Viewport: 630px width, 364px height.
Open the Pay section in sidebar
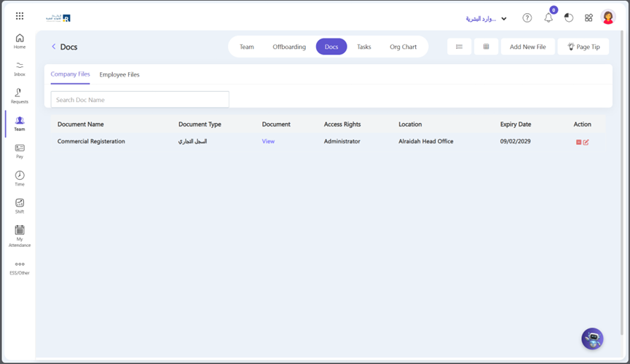(20, 151)
